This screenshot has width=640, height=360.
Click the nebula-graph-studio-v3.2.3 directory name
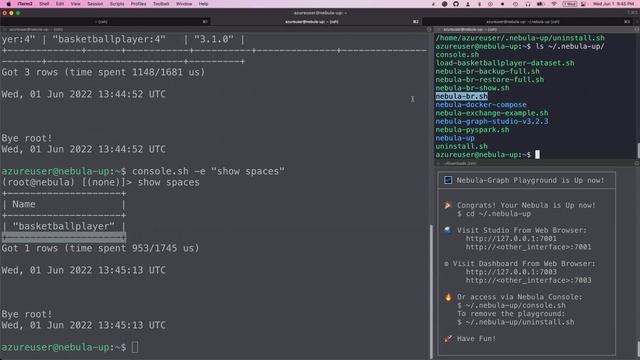point(492,121)
